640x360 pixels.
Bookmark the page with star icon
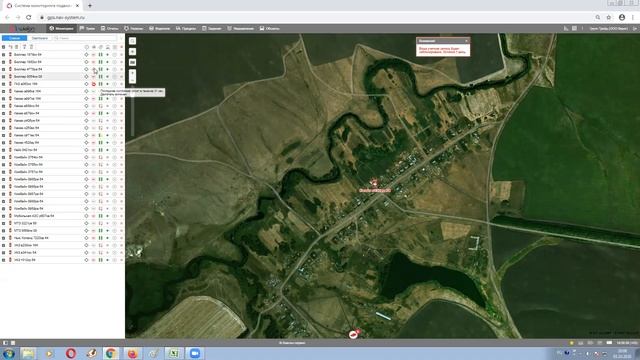(x=609, y=18)
